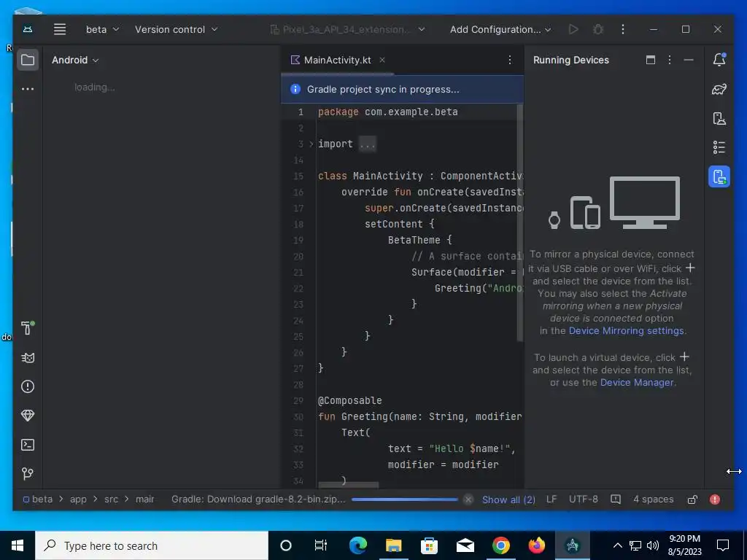
Task: Open the Running Devices sidebar icon
Action: coord(719,176)
